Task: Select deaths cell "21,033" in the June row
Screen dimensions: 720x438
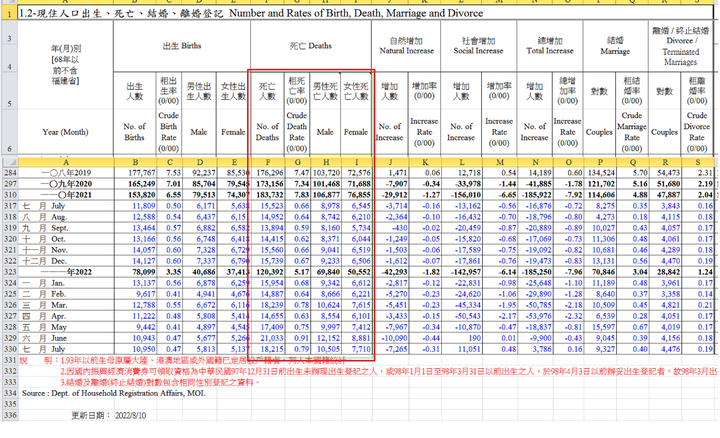Action: click(x=268, y=338)
